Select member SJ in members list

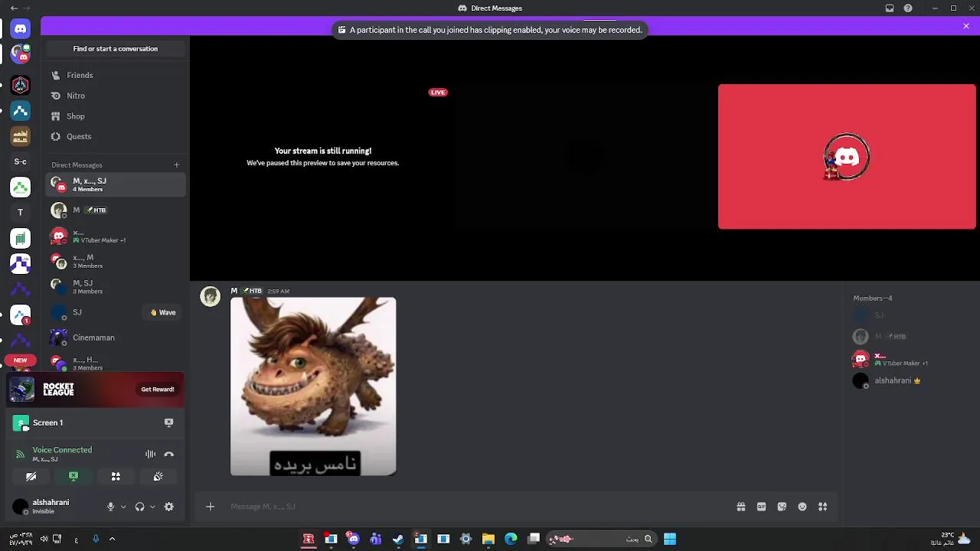(x=911, y=315)
